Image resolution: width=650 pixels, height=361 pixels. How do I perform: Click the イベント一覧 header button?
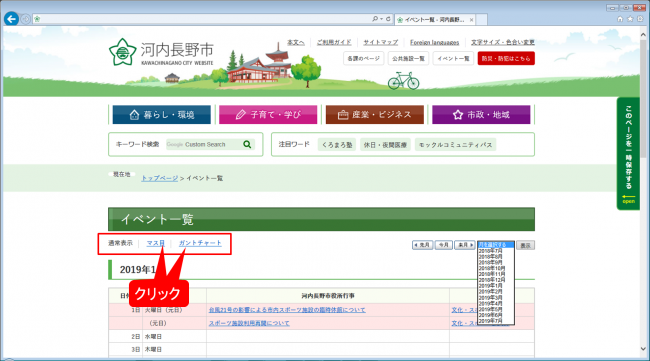point(454,58)
